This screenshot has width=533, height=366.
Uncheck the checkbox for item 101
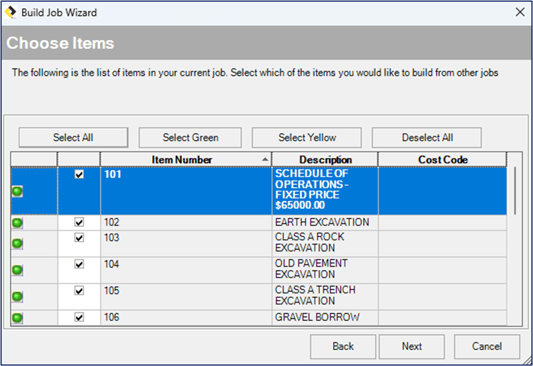pos(79,174)
